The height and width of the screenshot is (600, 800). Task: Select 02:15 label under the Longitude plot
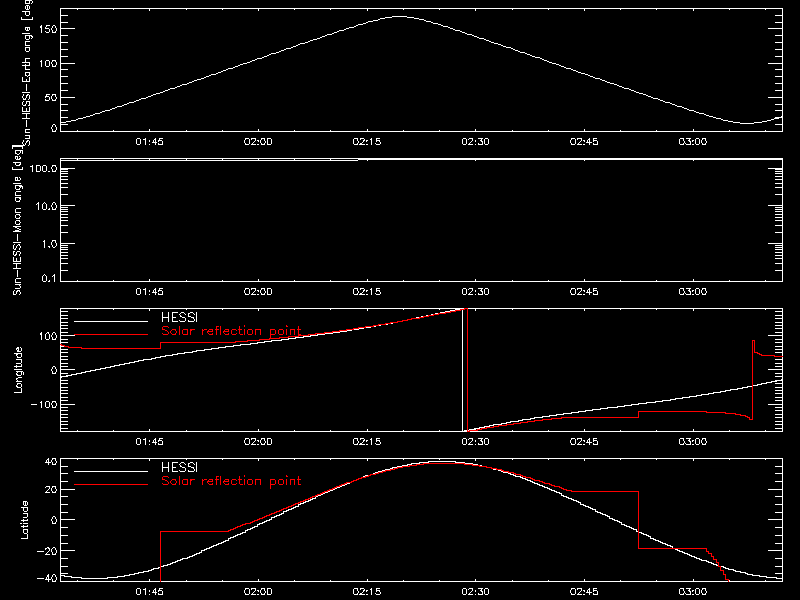[x=367, y=442]
